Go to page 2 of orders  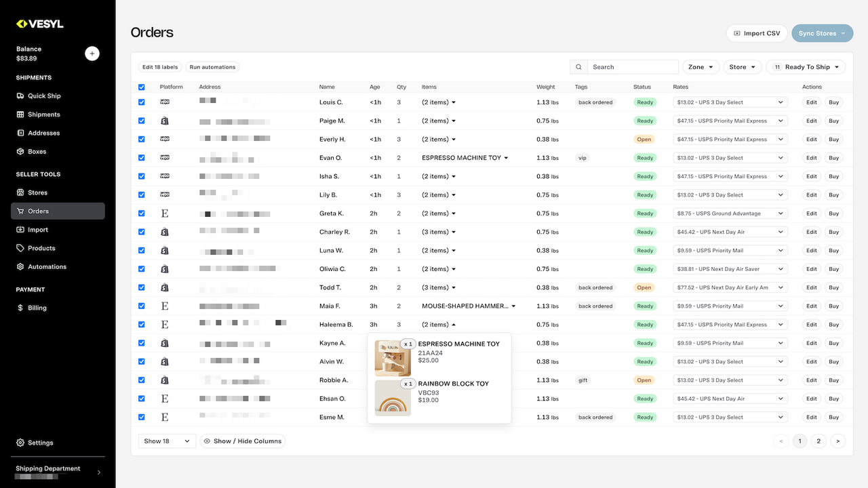pyautogui.click(x=818, y=441)
